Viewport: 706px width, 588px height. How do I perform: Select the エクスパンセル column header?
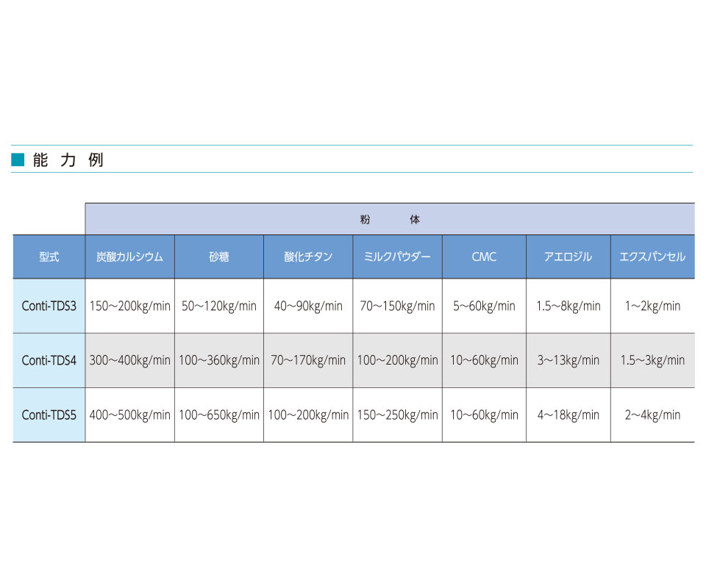tap(652, 257)
